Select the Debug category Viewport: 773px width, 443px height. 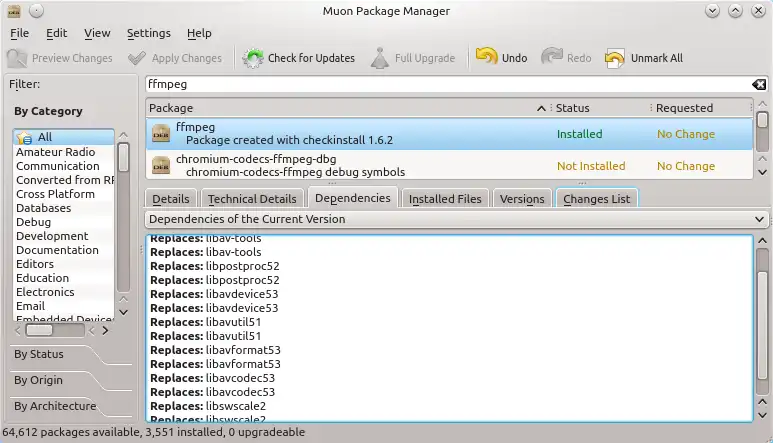(34, 222)
